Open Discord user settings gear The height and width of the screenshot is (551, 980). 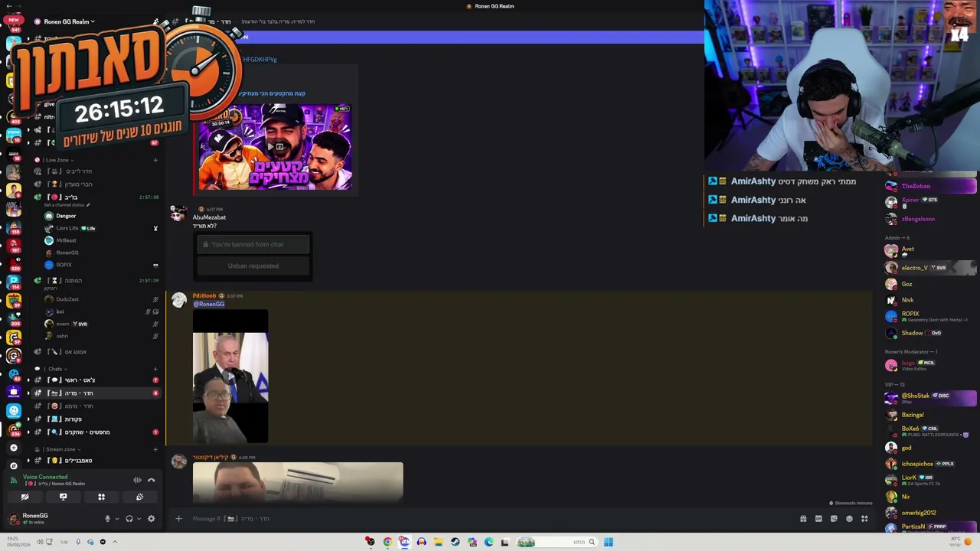pos(151,519)
